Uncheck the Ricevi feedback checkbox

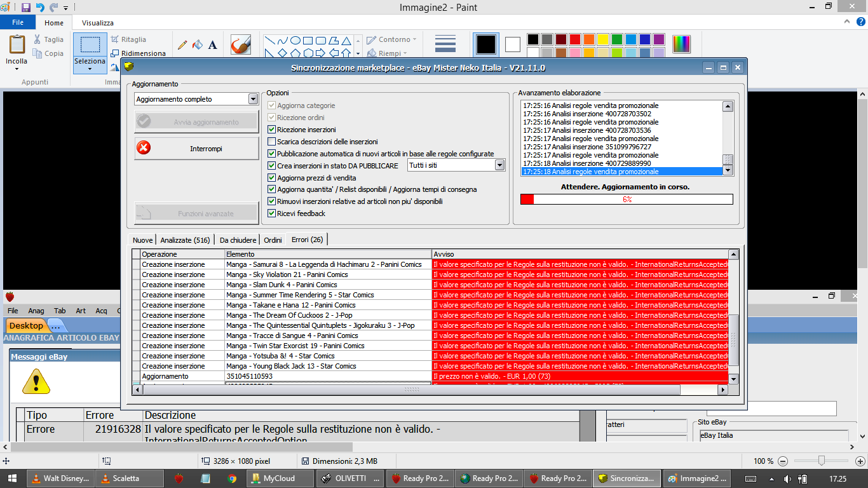coord(272,213)
